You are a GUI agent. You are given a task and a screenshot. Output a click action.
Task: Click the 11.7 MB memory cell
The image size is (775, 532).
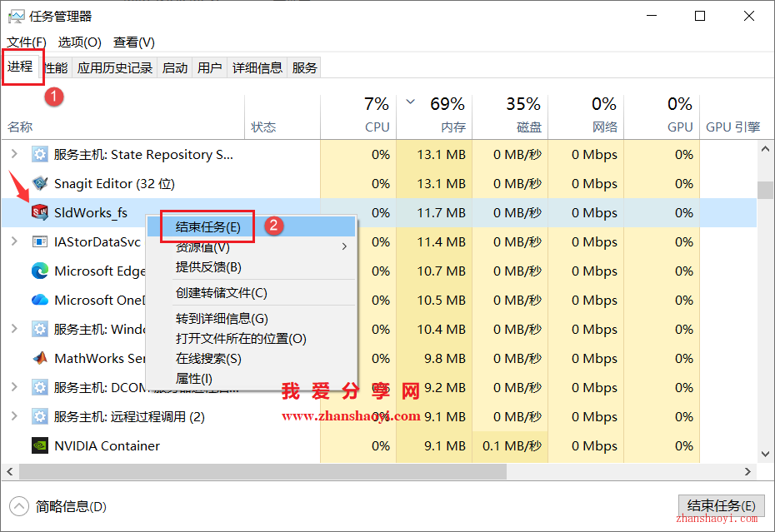[x=434, y=213]
